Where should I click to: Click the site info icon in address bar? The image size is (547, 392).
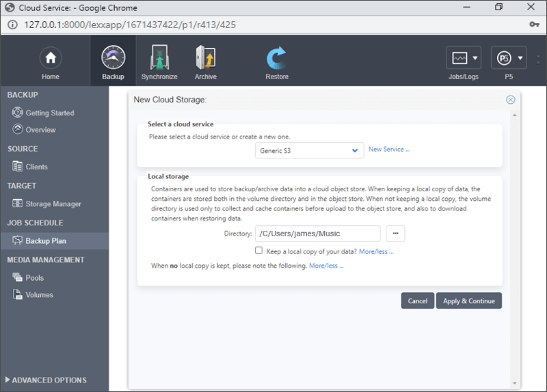(x=12, y=25)
